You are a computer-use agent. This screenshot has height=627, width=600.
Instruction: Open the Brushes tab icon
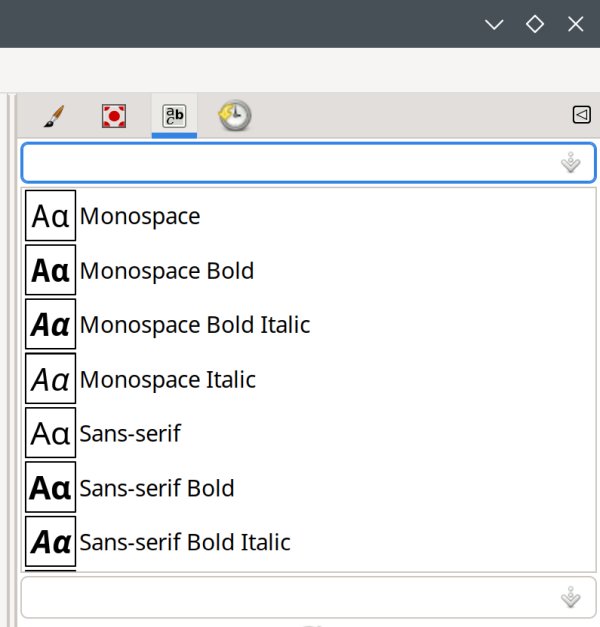pyautogui.click(x=54, y=116)
